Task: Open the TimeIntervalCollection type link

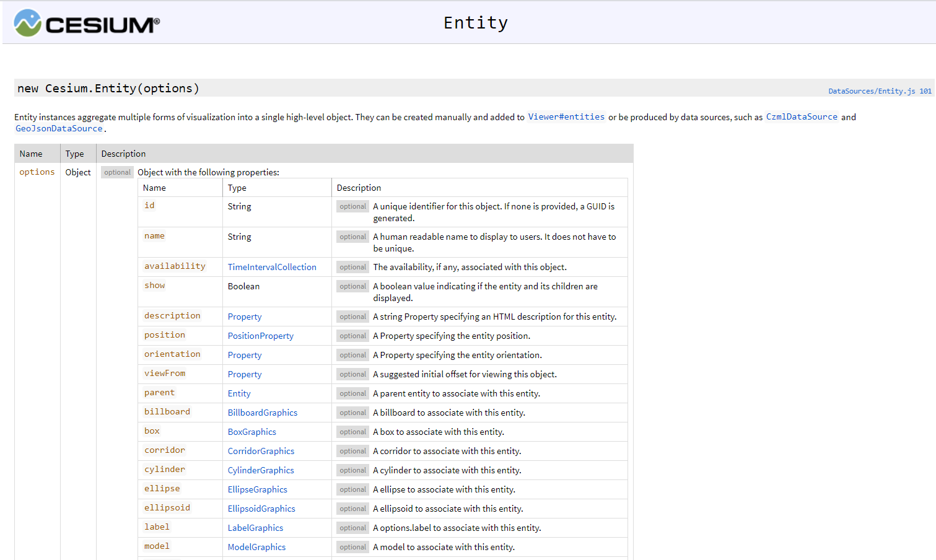Action: point(271,267)
